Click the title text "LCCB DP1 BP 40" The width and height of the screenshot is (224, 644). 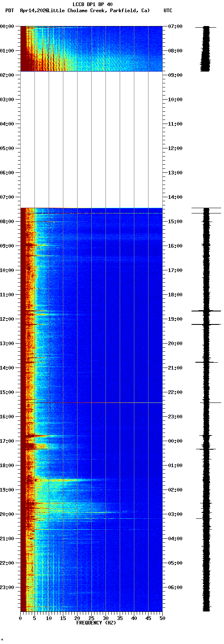tap(93, 4)
